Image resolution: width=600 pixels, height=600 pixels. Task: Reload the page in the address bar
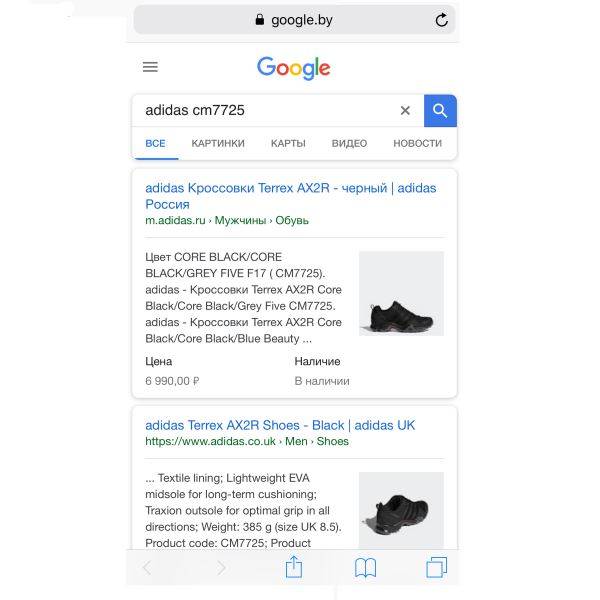441,20
